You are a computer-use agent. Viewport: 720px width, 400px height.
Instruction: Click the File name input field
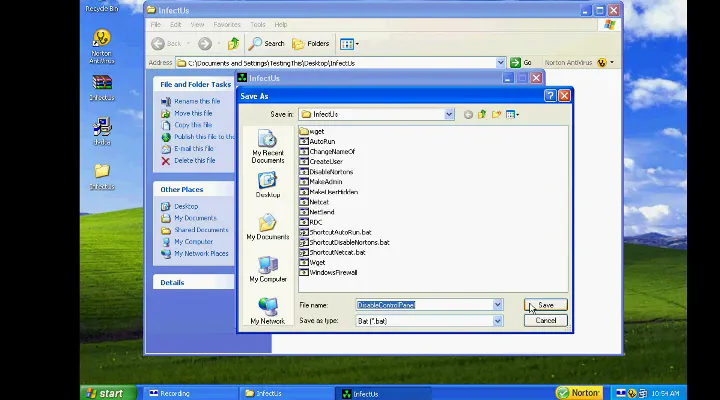point(425,305)
